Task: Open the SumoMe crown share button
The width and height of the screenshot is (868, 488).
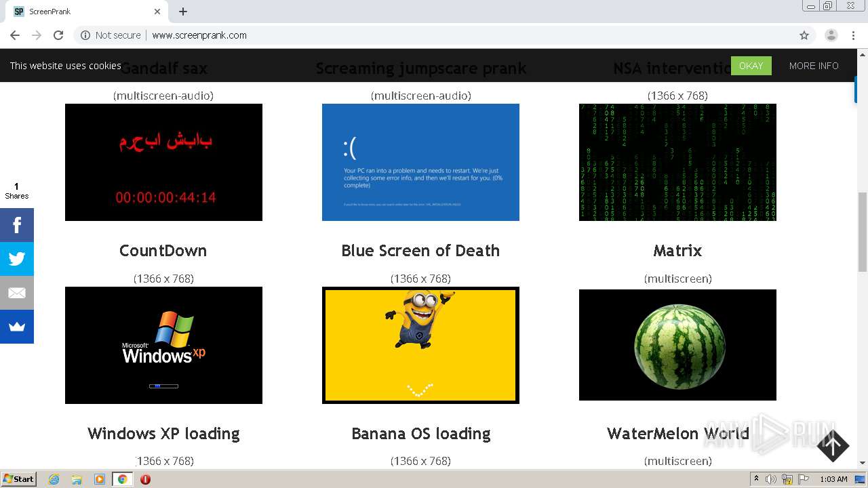Action: pos(17,327)
